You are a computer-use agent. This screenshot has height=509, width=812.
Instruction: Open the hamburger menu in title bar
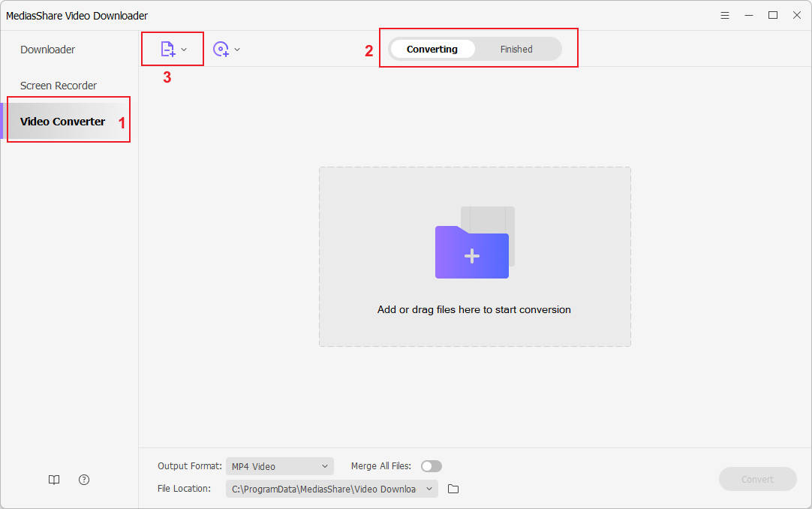click(x=725, y=15)
